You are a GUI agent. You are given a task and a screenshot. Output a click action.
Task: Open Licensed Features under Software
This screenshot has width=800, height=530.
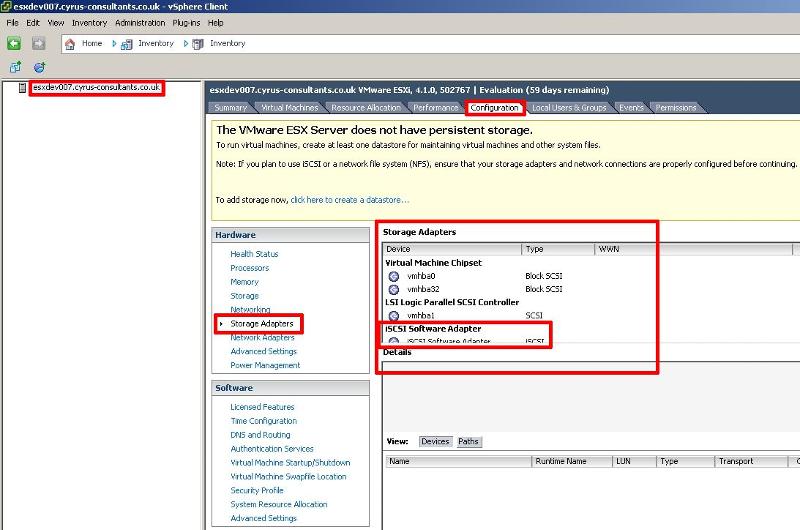coord(262,407)
